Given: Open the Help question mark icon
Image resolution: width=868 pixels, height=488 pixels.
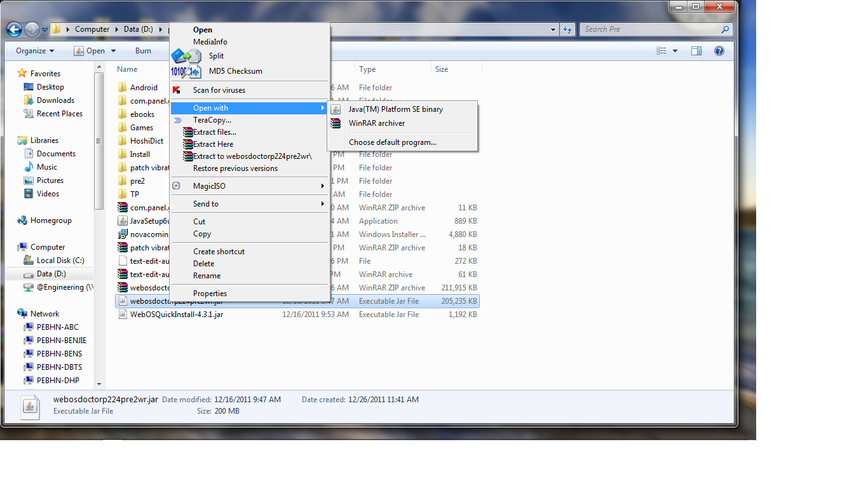Looking at the screenshot, I should point(719,51).
